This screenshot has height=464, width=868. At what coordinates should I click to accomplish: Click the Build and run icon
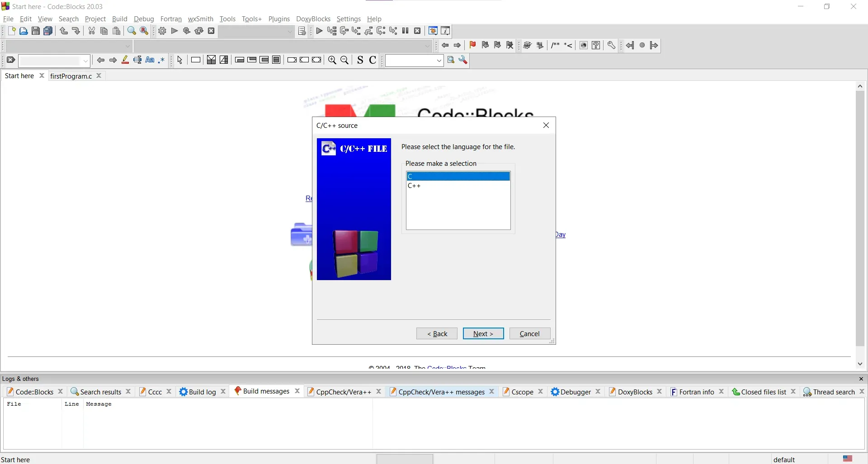[x=187, y=31]
